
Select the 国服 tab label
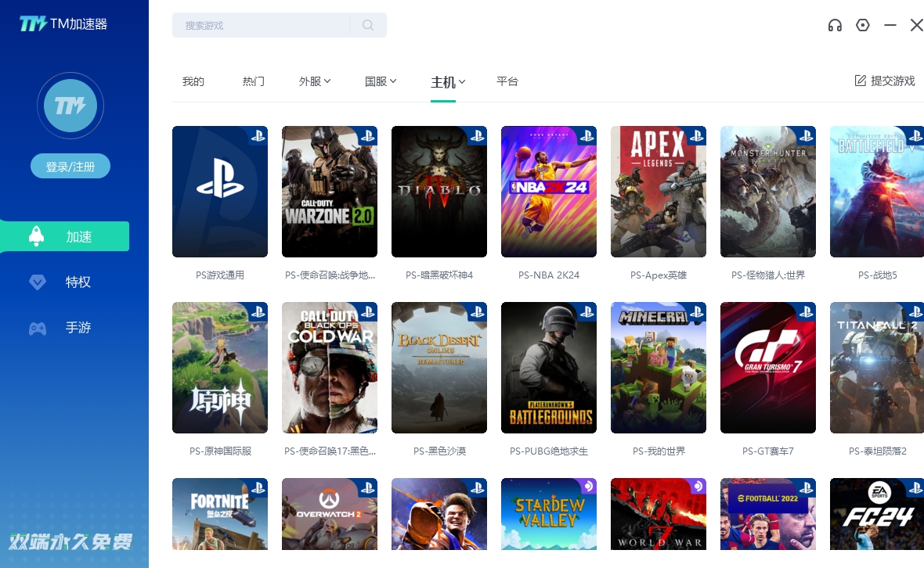(376, 81)
